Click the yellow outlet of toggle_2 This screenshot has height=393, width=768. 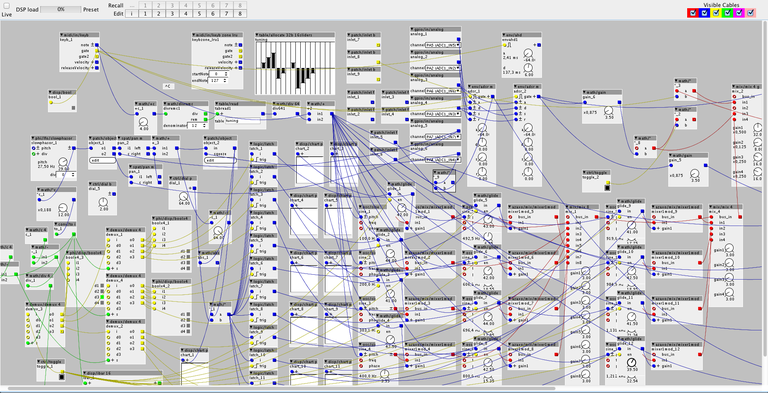(x=608, y=182)
